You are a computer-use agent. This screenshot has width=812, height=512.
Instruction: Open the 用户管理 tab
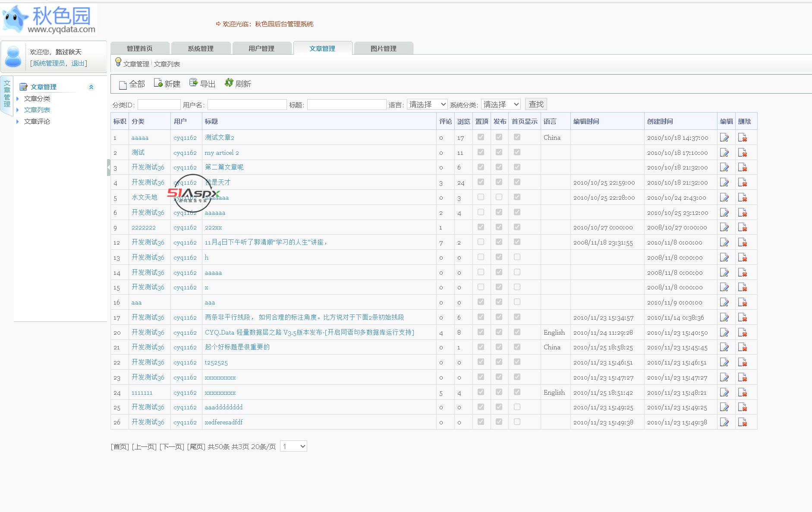point(261,48)
